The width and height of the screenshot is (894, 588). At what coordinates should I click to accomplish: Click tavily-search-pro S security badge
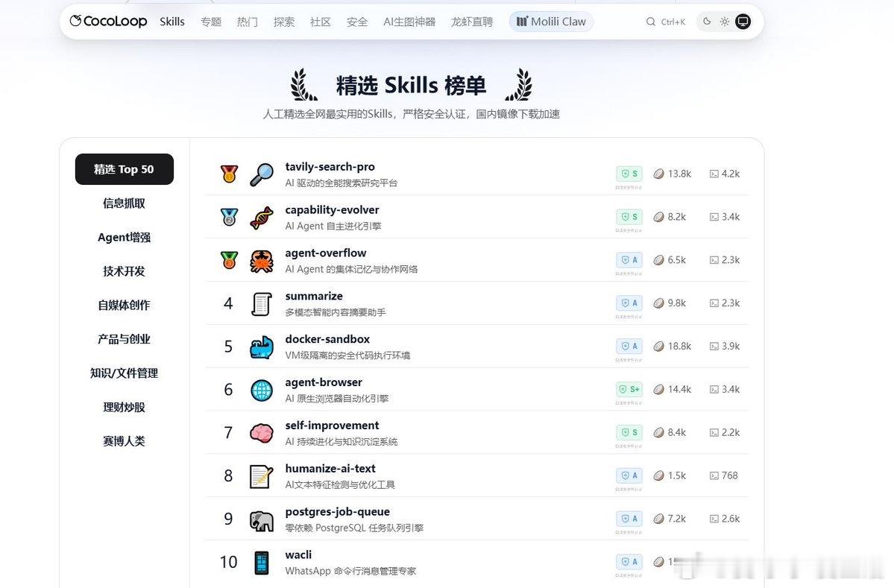(x=629, y=174)
